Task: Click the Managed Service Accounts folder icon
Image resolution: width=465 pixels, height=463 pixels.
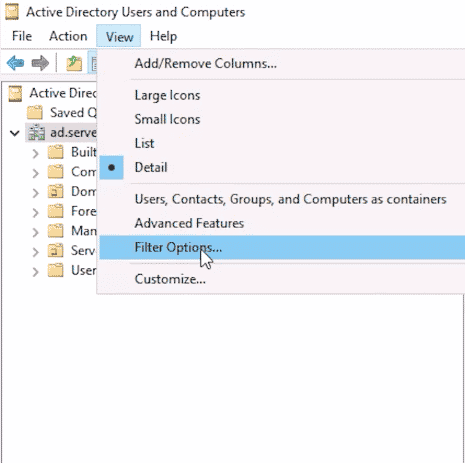Action: [55, 231]
